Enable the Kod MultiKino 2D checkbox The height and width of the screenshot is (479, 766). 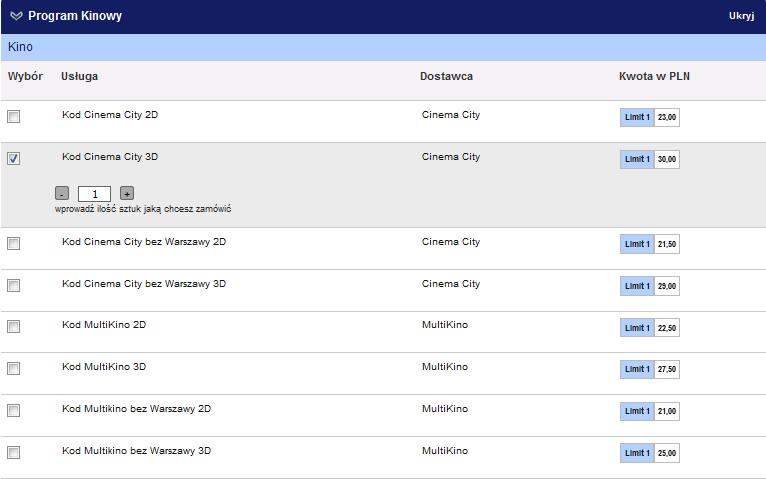click(x=14, y=327)
